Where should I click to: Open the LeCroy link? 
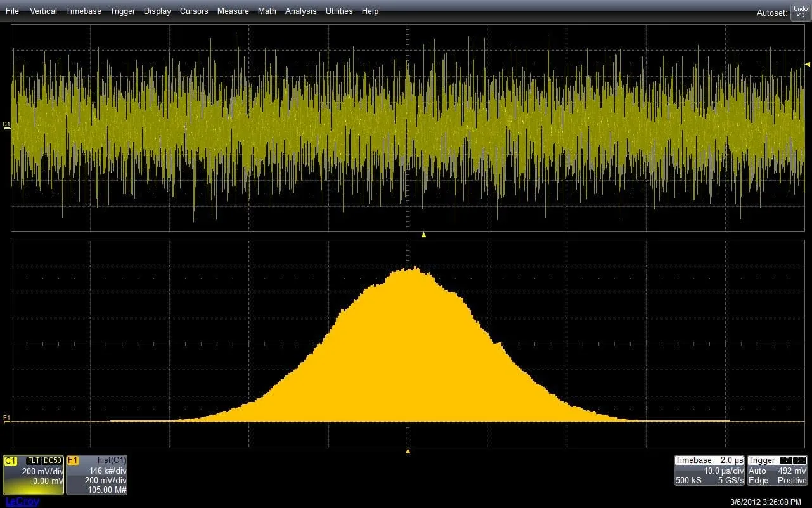(22, 502)
